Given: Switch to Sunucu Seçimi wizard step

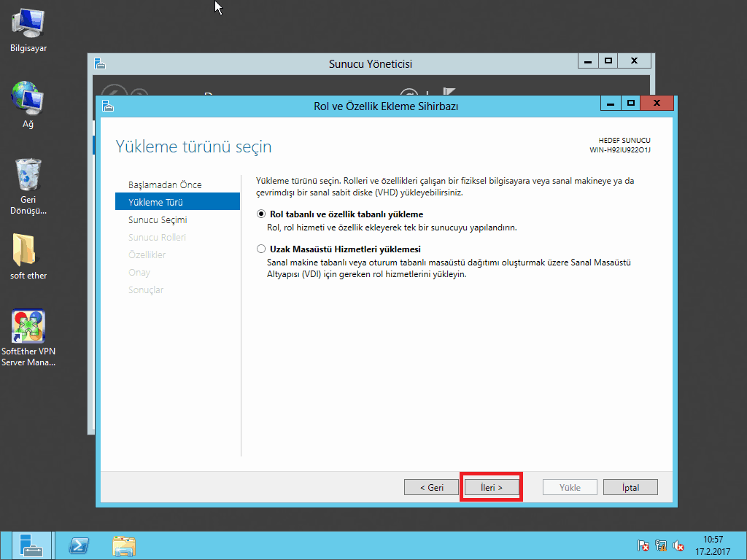Looking at the screenshot, I should click(x=158, y=219).
